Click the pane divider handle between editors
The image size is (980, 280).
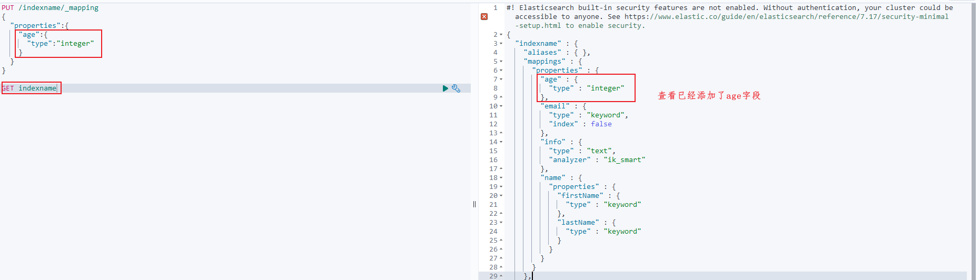pyautogui.click(x=474, y=204)
